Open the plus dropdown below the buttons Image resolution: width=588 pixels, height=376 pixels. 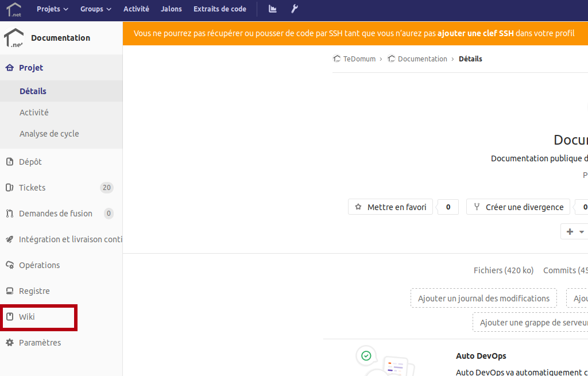[574, 231]
